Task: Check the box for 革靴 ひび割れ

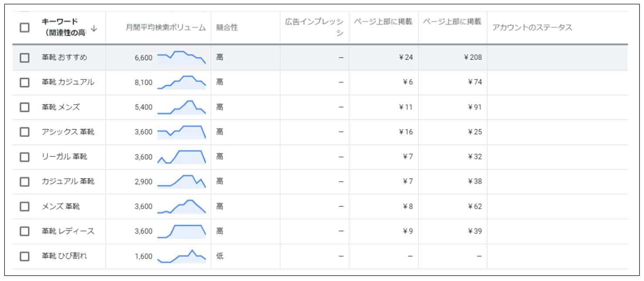Action: tap(25, 256)
